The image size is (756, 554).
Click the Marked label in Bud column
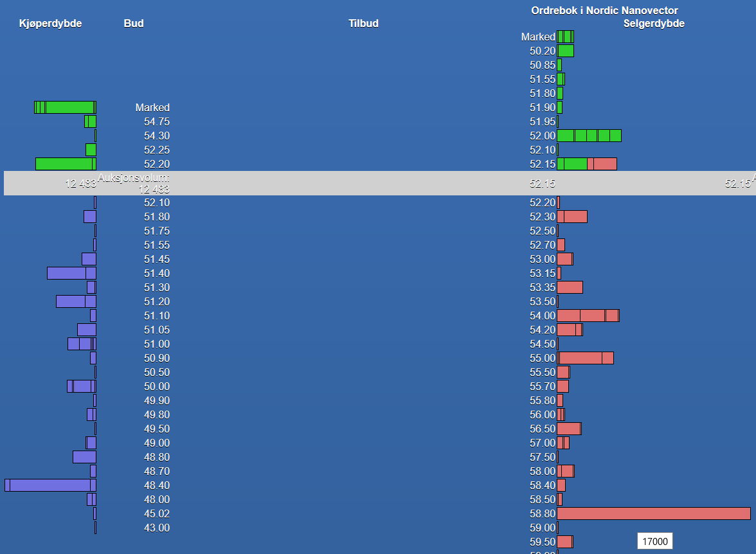click(152, 107)
